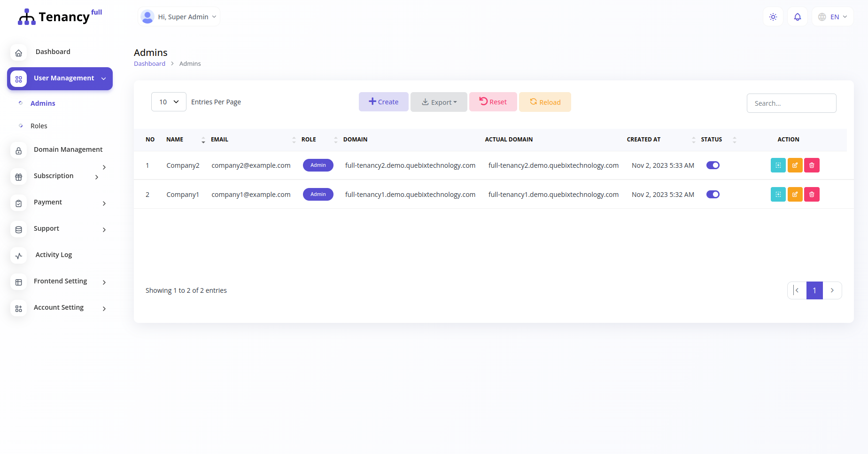Toggle the Created At sort arrows
The width and height of the screenshot is (868, 454).
pyautogui.click(x=694, y=140)
